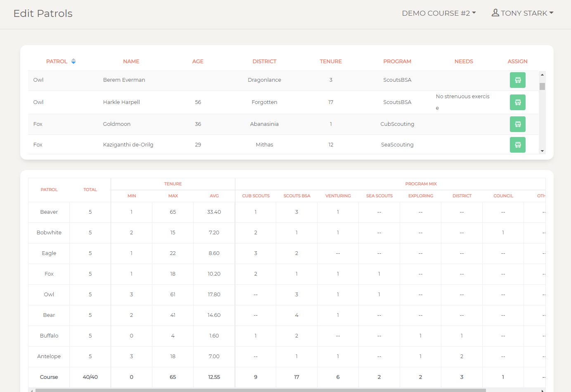Screen dimensions: 571x392
Task: Click the Bobwhite patrol row label
Action: [x=49, y=233]
